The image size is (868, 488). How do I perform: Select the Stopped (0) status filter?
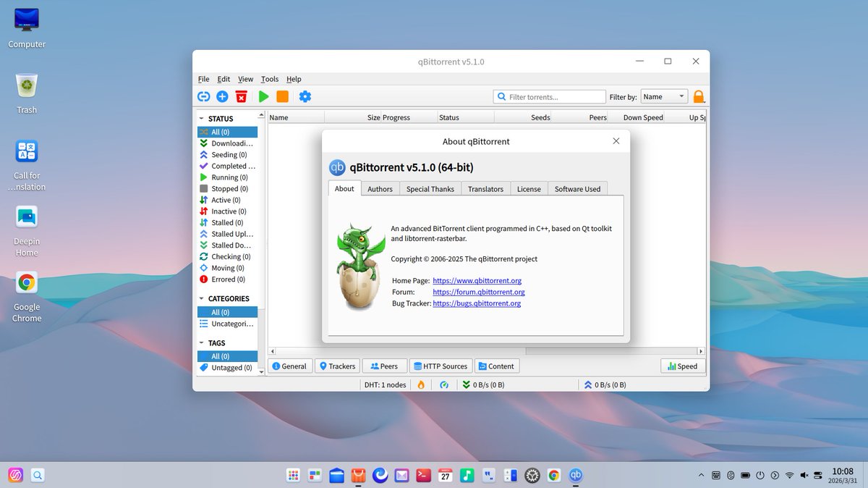click(227, 189)
